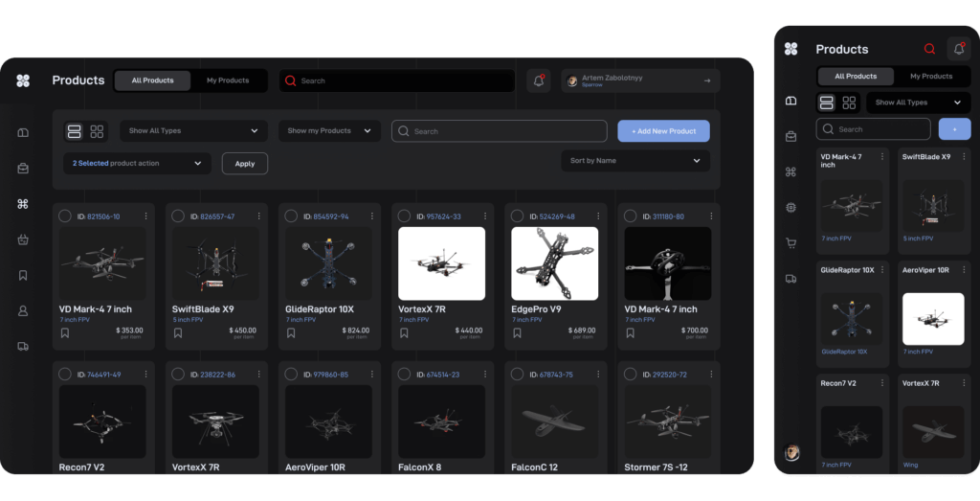Open delivery truck icon in desktop sidebar
Viewport: 980px width, 501px height.
[23, 346]
